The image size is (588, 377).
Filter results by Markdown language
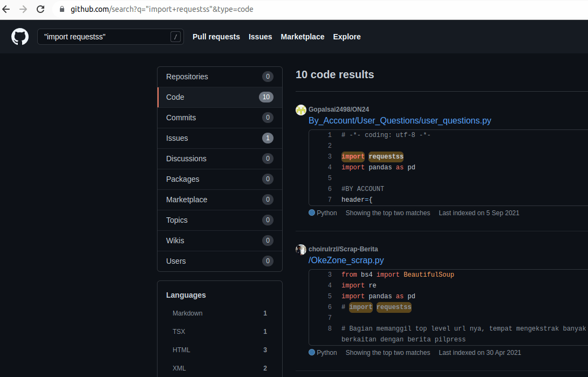pos(188,313)
